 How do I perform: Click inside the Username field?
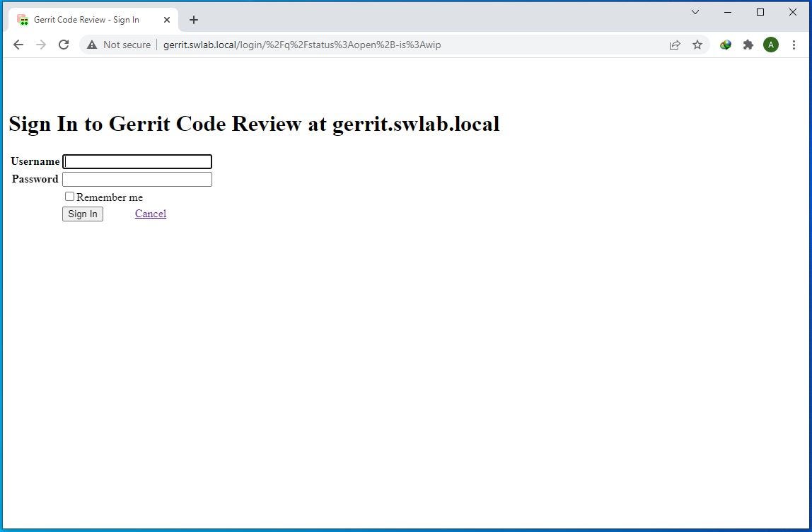[x=137, y=161]
